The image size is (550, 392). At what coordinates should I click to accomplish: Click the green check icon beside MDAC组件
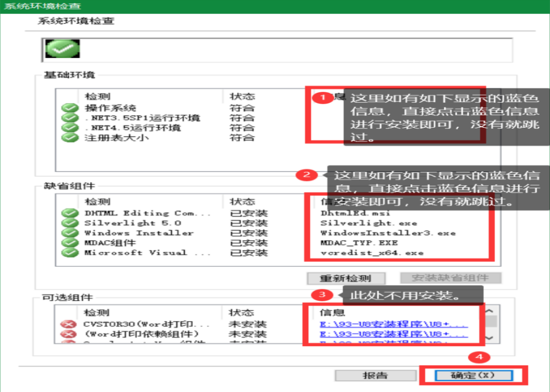click(x=70, y=243)
